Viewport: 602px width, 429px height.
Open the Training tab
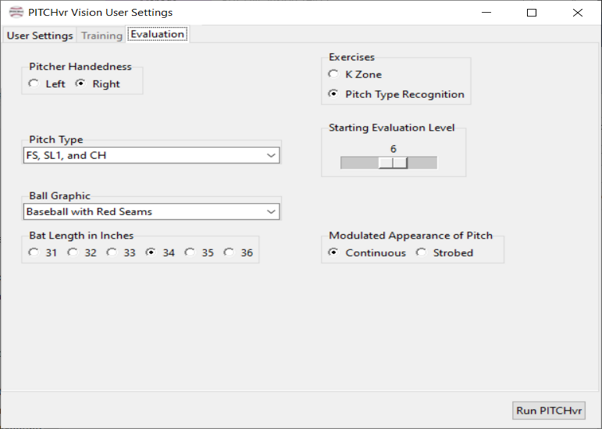101,35
